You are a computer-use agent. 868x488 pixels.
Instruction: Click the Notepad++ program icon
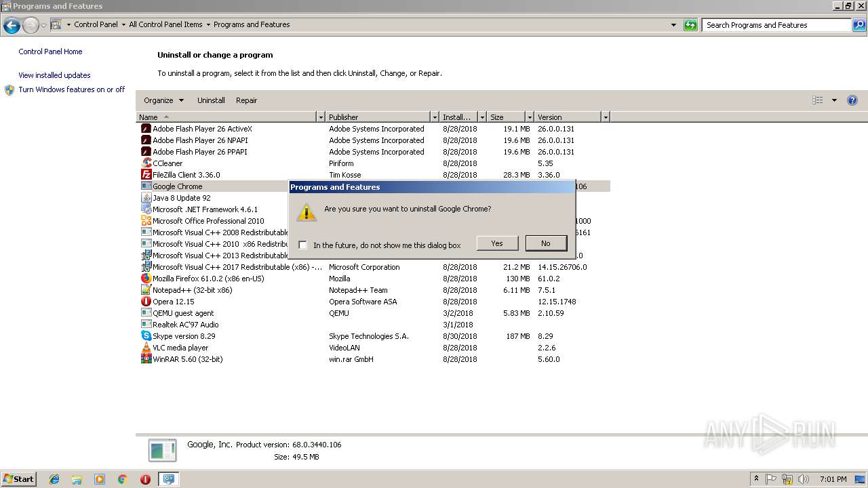pyautogui.click(x=146, y=290)
